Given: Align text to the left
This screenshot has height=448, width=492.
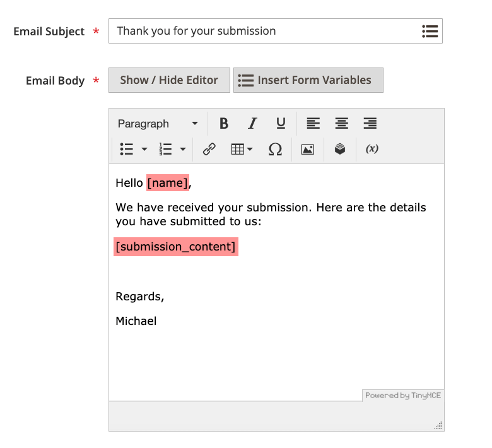Looking at the screenshot, I should coord(313,124).
